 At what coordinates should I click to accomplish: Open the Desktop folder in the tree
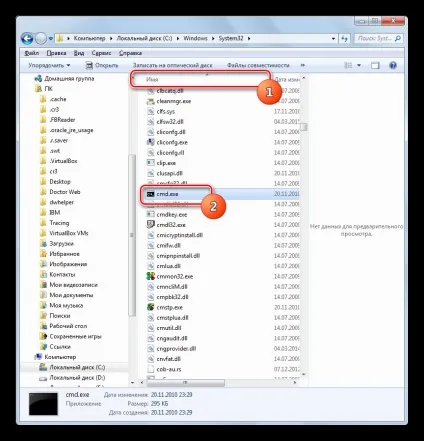[60, 182]
